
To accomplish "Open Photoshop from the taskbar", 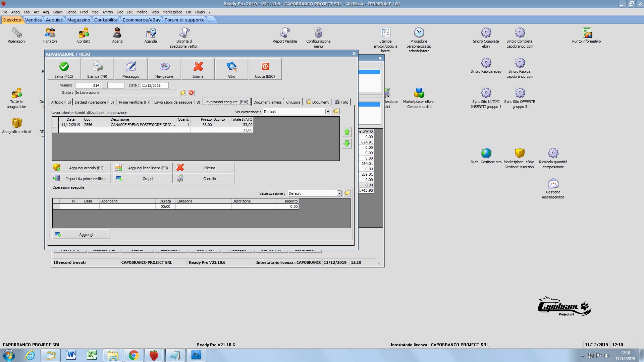I will (196, 355).
